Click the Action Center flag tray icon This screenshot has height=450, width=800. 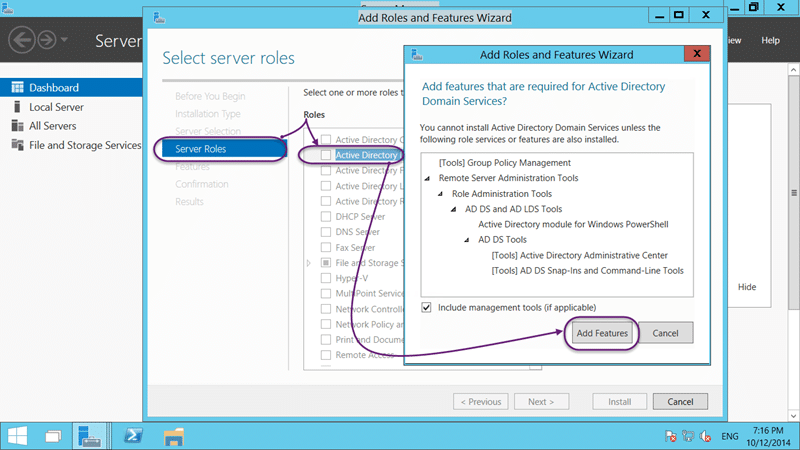[x=670, y=436]
